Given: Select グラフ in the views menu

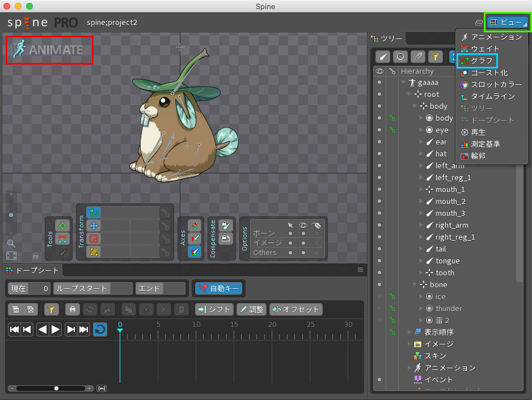Looking at the screenshot, I should [x=492, y=61].
